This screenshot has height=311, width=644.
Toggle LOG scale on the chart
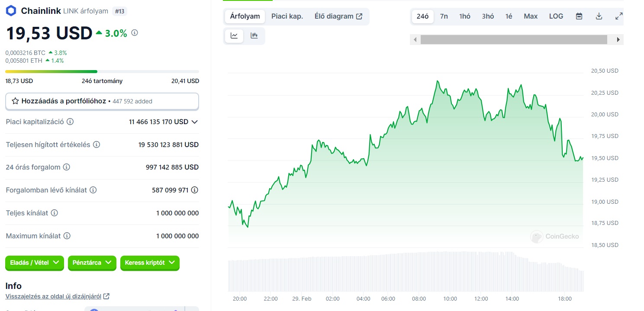(x=556, y=16)
